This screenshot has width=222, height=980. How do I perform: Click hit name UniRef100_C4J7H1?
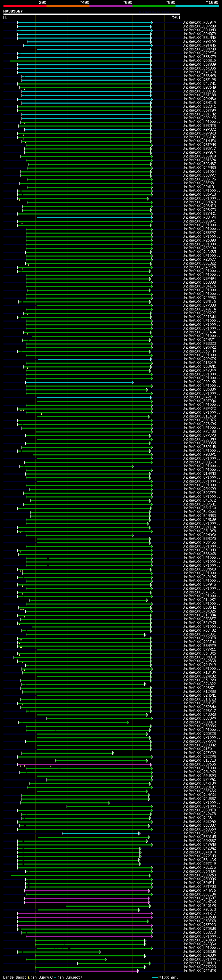tap(199, 84)
